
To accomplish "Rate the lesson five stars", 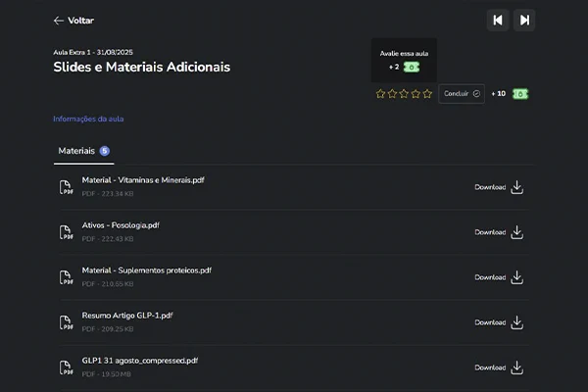I will (x=427, y=94).
